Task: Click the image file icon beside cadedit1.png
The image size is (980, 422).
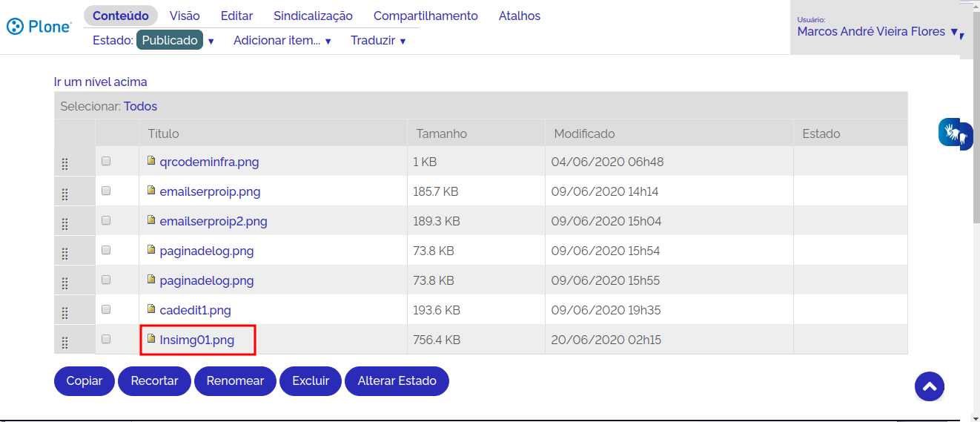Action: click(151, 309)
